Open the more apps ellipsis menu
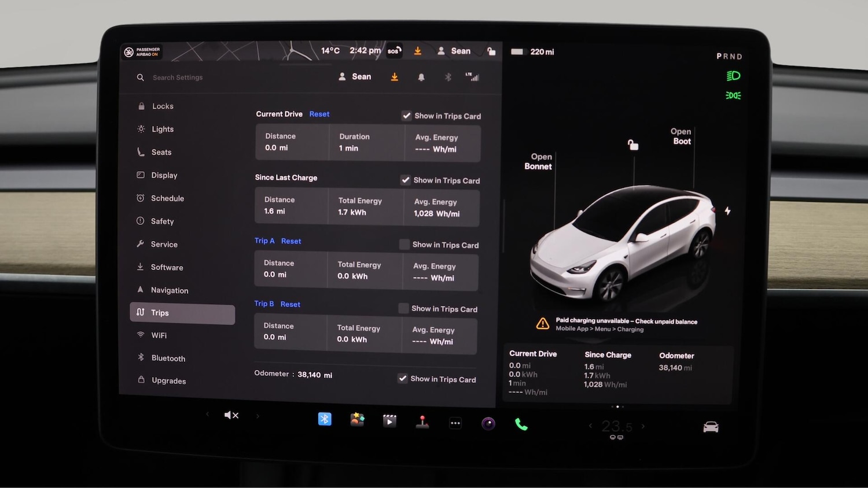Screen dimensions: 868x488 [455, 423]
